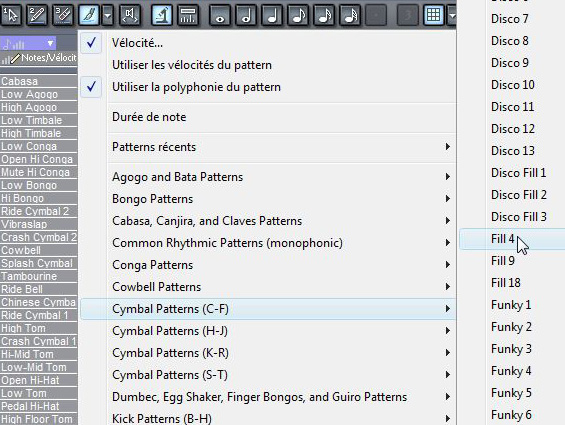This screenshot has height=425, width=565.
Task: Choose the Draw pencil tool
Action: (x=37, y=15)
